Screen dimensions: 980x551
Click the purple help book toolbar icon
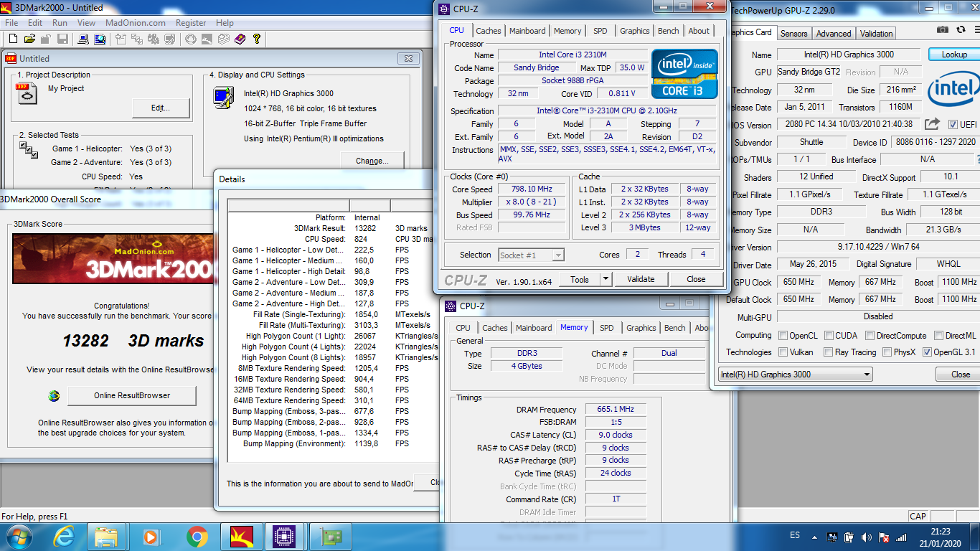pos(240,39)
